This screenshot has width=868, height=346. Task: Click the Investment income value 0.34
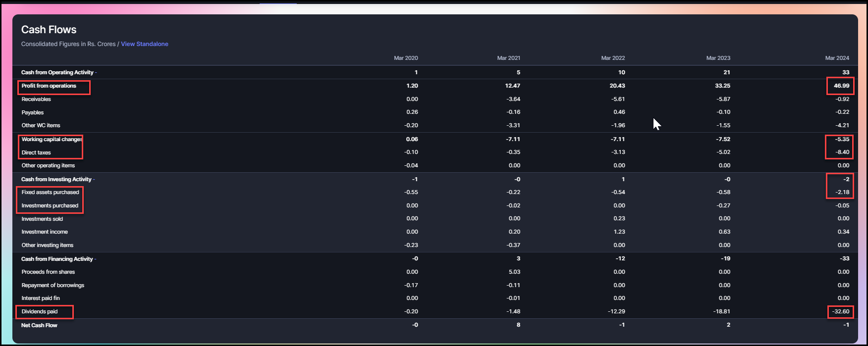pyautogui.click(x=843, y=232)
